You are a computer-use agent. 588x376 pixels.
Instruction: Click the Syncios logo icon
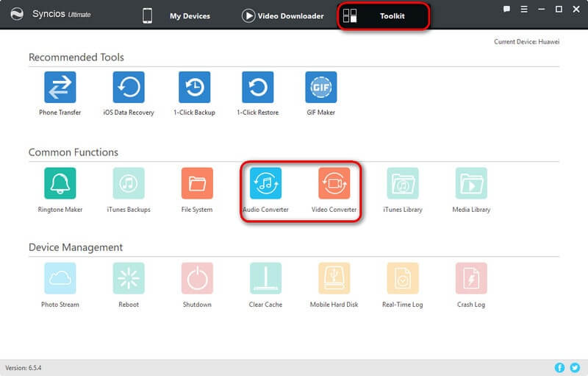click(17, 14)
